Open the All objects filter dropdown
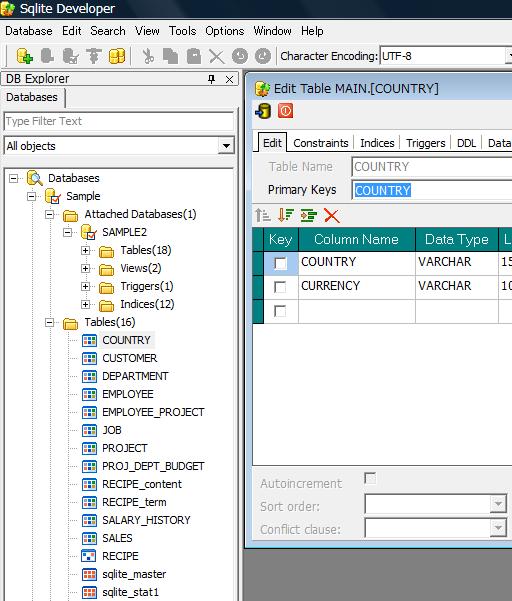The image size is (512, 601). click(226, 146)
